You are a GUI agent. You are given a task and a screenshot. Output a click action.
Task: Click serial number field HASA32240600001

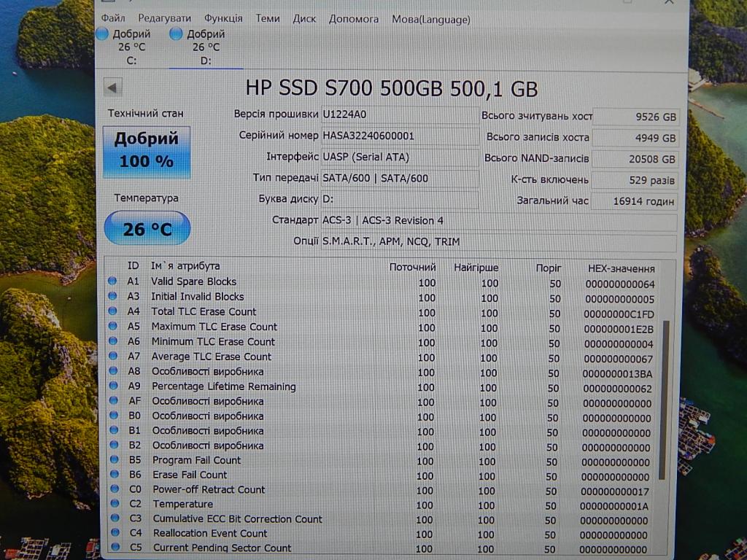[x=400, y=136]
